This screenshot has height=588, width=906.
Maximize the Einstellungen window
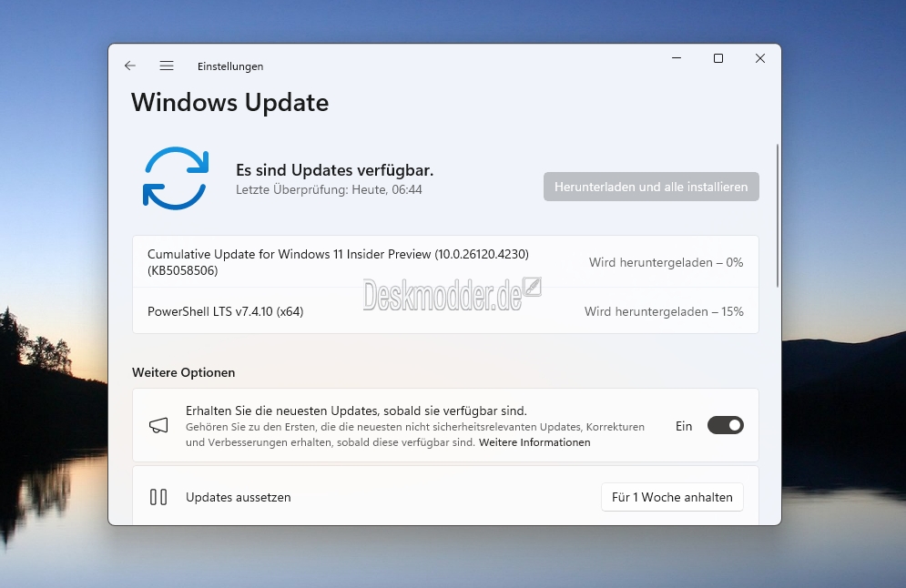tap(718, 58)
